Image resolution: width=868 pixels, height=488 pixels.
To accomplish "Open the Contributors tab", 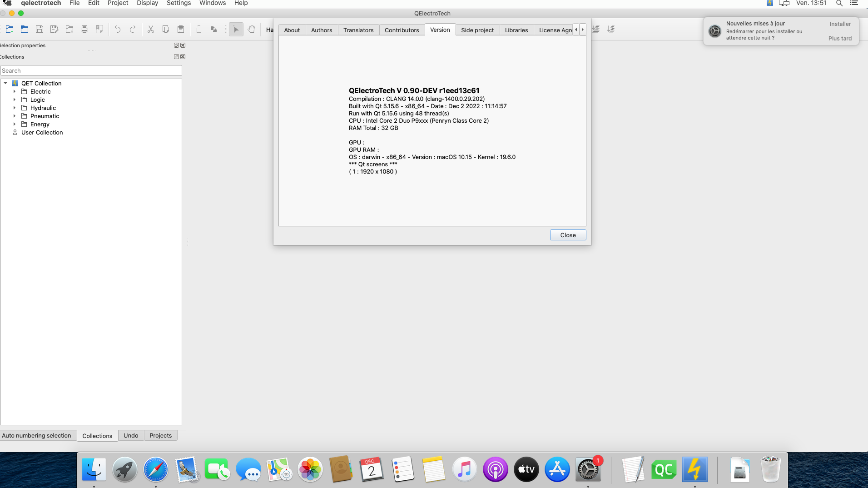I will [402, 30].
